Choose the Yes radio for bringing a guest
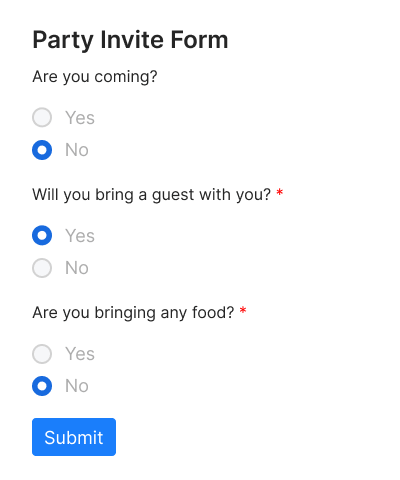400x480 pixels. (x=42, y=235)
